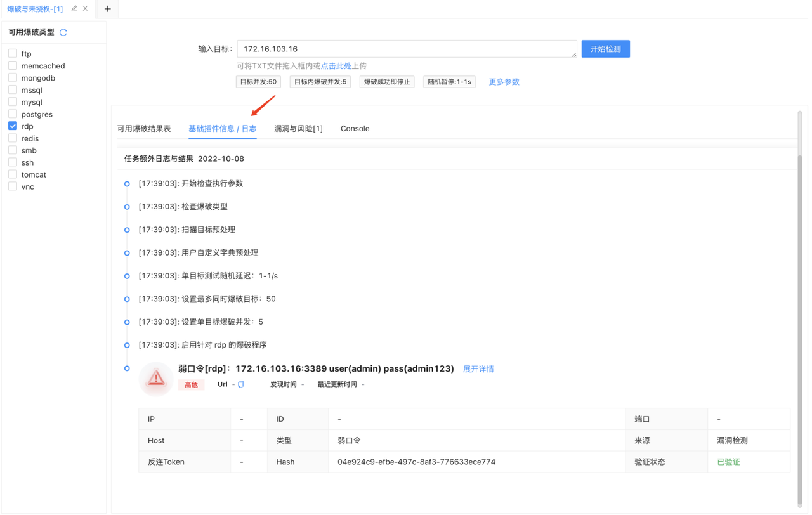
Task: Click the target input field with 172.16.103.16
Action: pyautogui.click(x=406, y=49)
